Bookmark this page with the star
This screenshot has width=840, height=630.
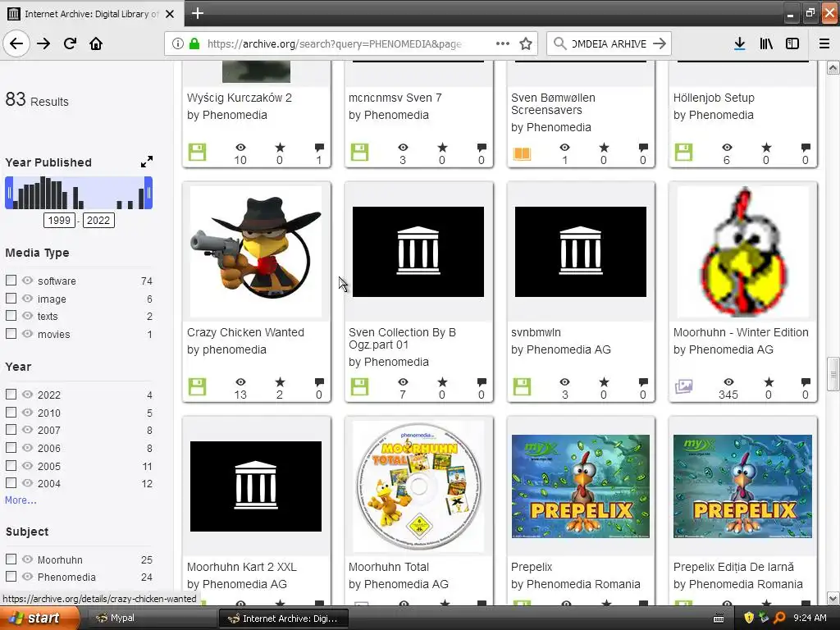[526, 43]
